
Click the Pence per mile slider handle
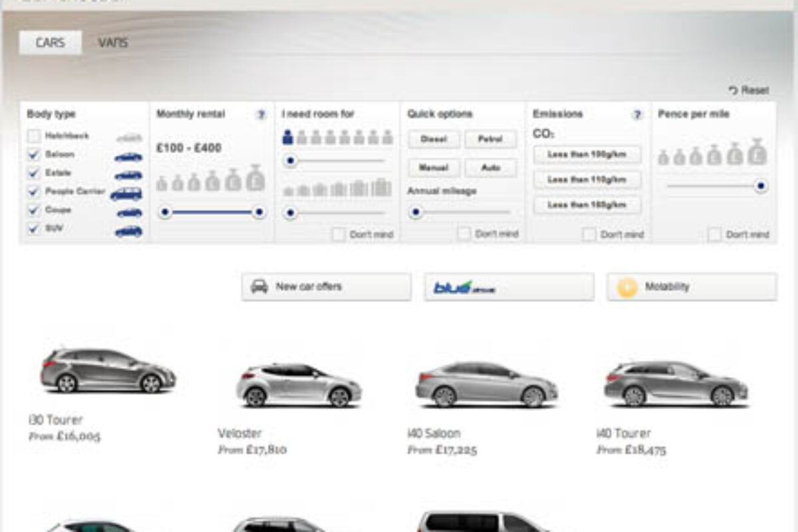coord(761,186)
